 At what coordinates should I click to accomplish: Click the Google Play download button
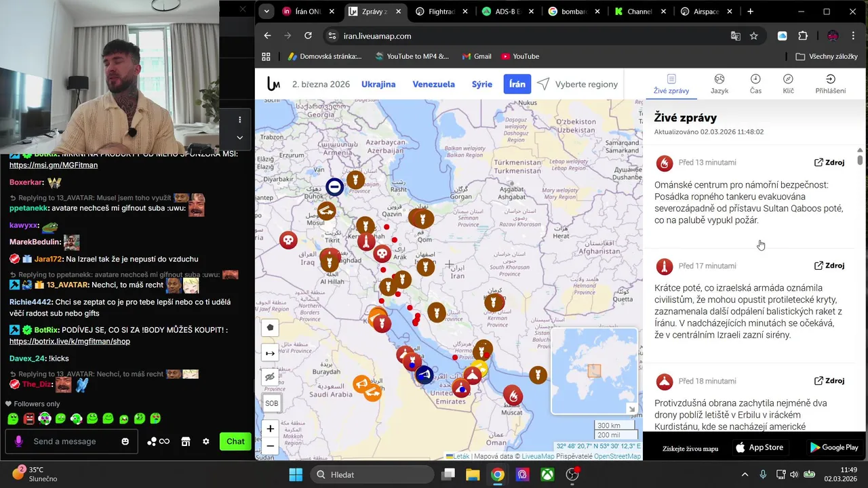point(834,447)
